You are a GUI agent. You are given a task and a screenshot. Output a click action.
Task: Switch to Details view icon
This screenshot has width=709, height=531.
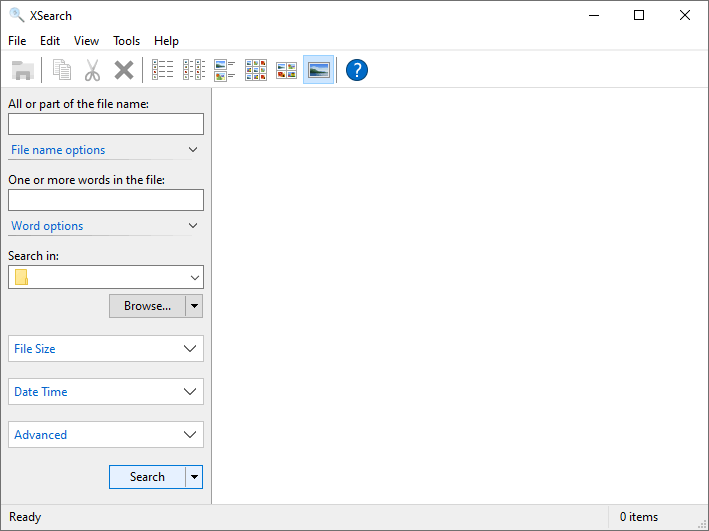194,70
